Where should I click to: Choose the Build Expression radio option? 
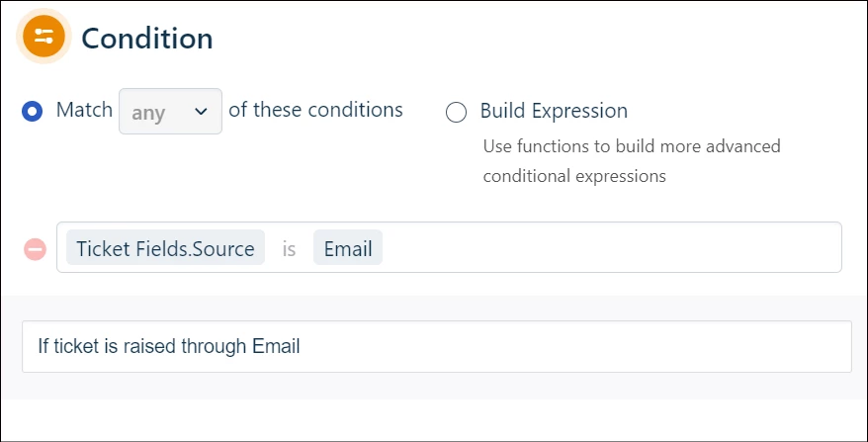coord(456,113)
